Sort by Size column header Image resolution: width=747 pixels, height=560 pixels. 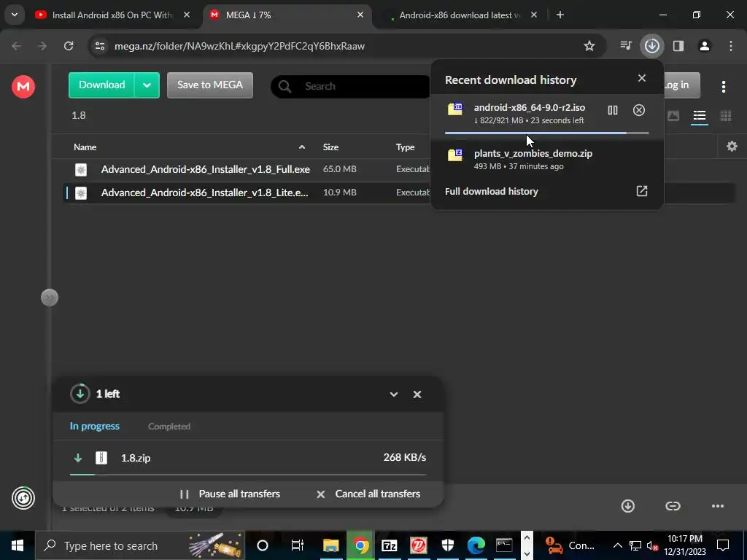[x=330, y=147]
